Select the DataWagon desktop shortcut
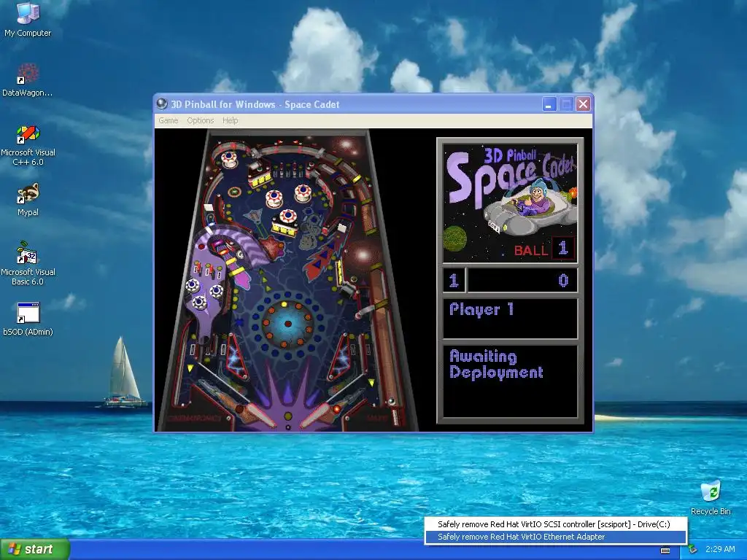This screenshot has height=560, width=747. 28,80
